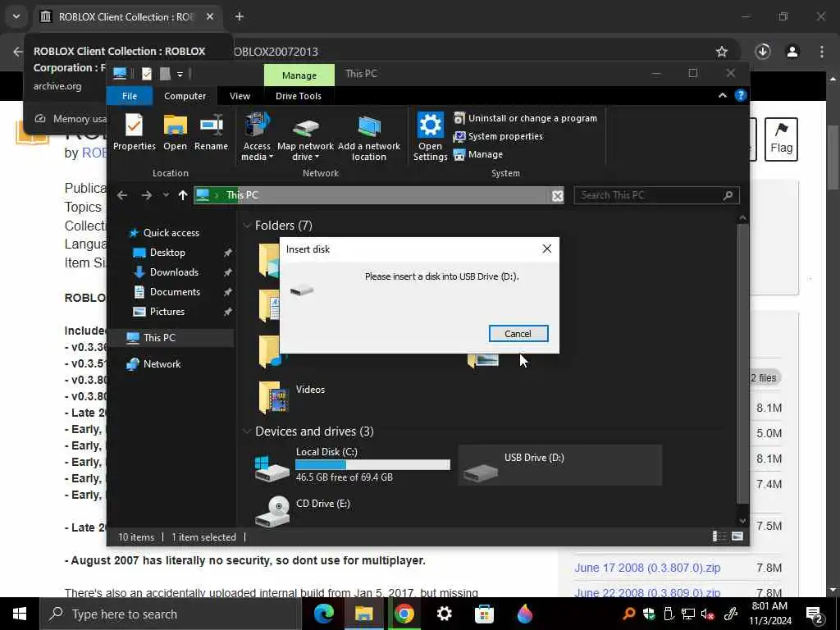
Task: Collapse the ribbon with the chevron
Action: click(722, 95)
